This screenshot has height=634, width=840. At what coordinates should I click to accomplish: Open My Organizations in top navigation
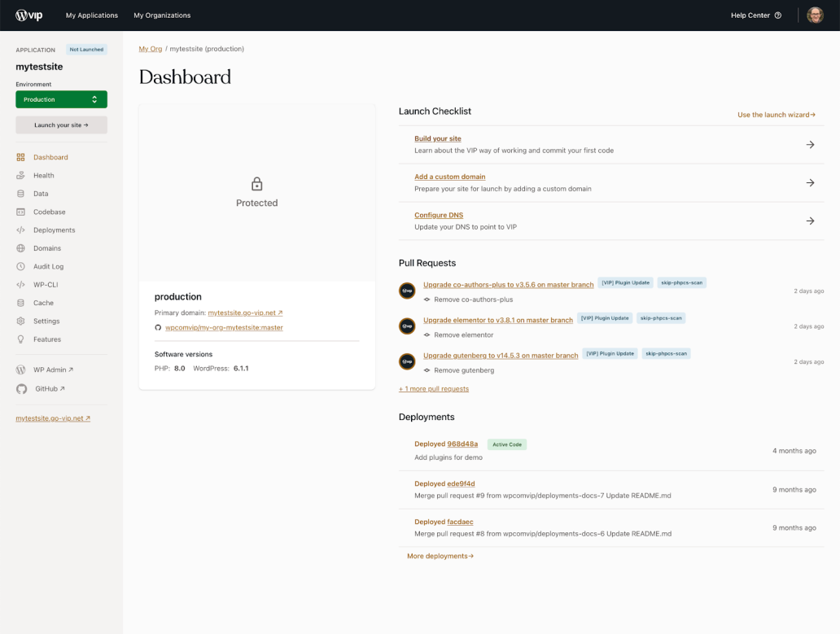pyautogui.click(x=162, y=15)
